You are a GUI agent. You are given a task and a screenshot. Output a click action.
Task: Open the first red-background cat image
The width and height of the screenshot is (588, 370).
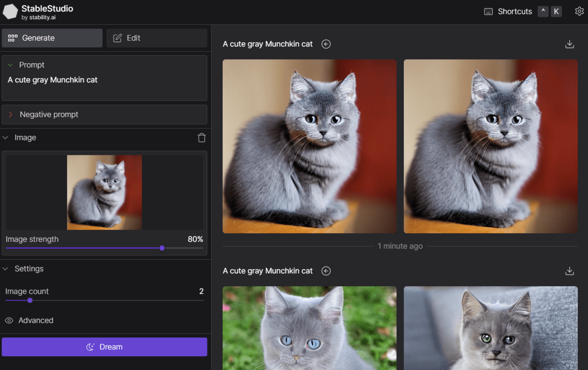click(310, 146)
